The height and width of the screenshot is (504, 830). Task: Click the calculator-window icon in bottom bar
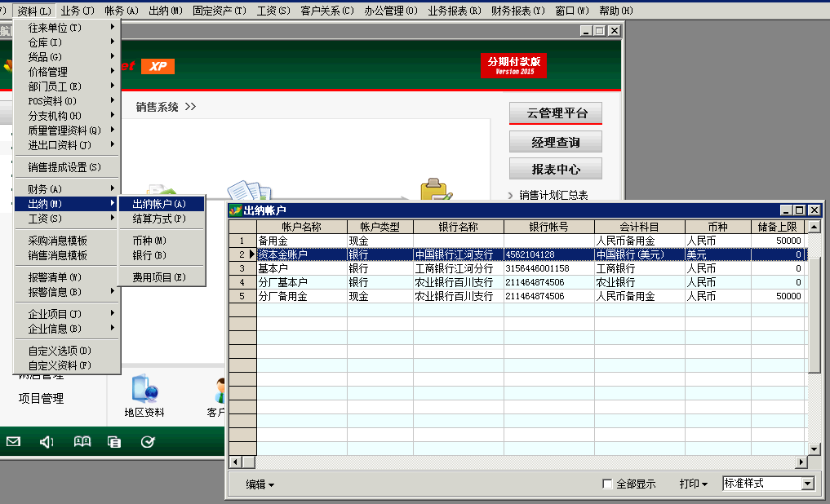pyautogui.click(x=113, y=441)
